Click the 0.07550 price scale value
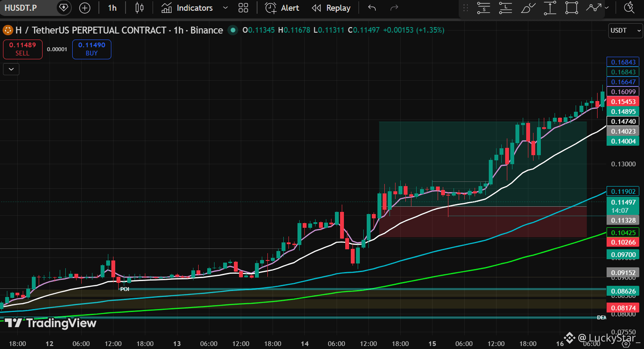The height and width of the screenshot is (349, 644). click(623, 332)
